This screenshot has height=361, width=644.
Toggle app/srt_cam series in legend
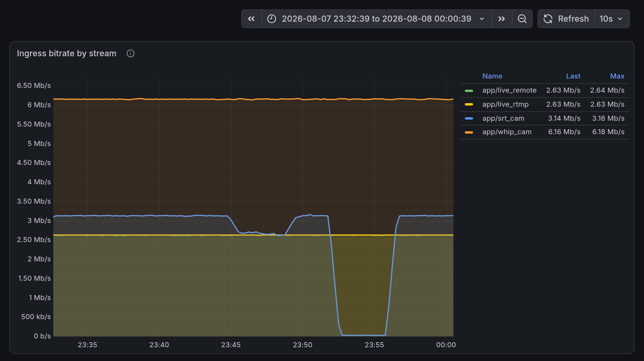pos(503,118)
